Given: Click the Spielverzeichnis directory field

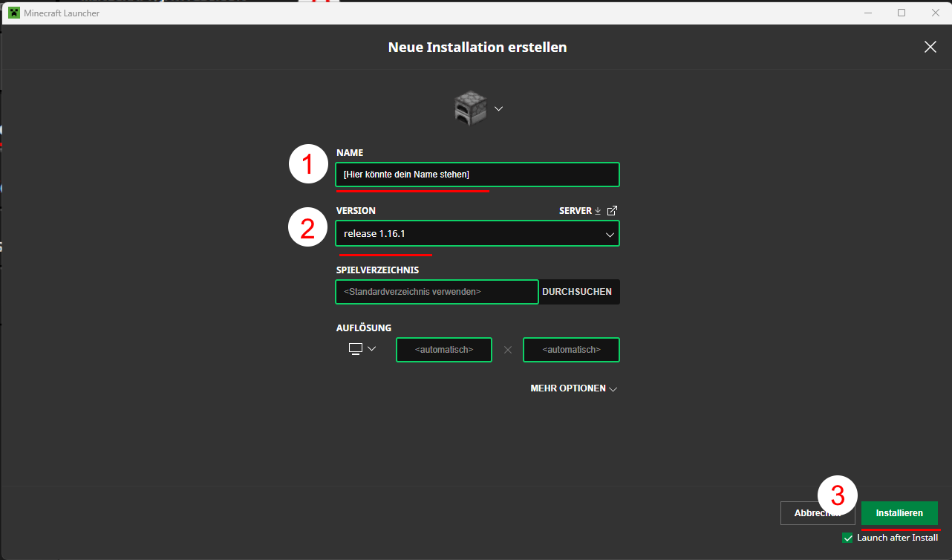Looking at the screenshot, I should 437,292.
